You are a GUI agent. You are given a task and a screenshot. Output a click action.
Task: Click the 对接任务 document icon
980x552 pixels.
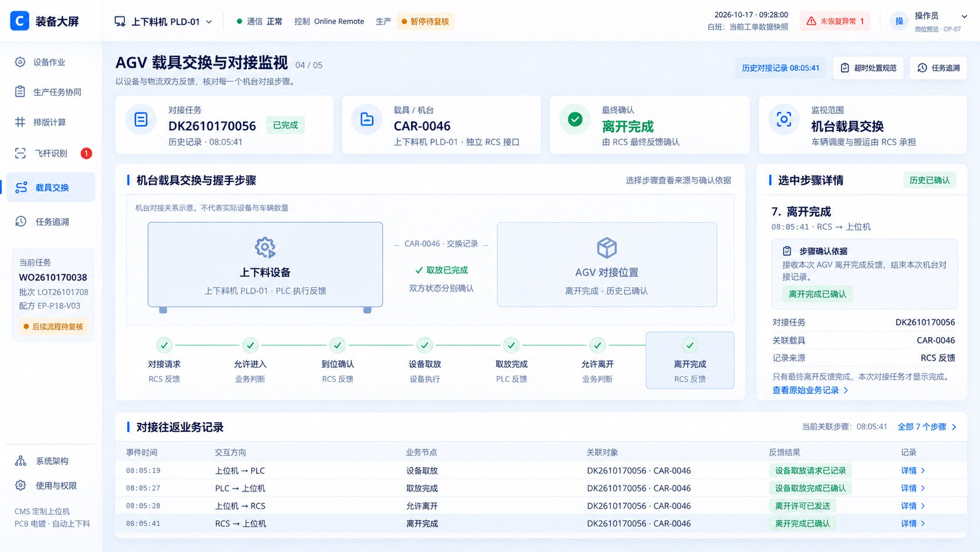(141, 120)
